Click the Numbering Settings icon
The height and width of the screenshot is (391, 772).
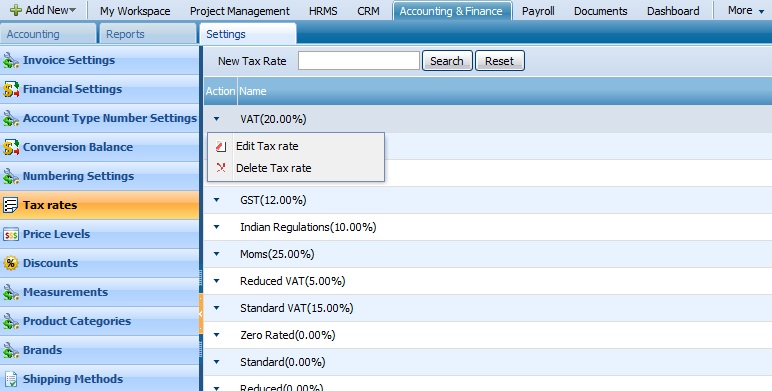pyautogui.click(x=11, y=176)
